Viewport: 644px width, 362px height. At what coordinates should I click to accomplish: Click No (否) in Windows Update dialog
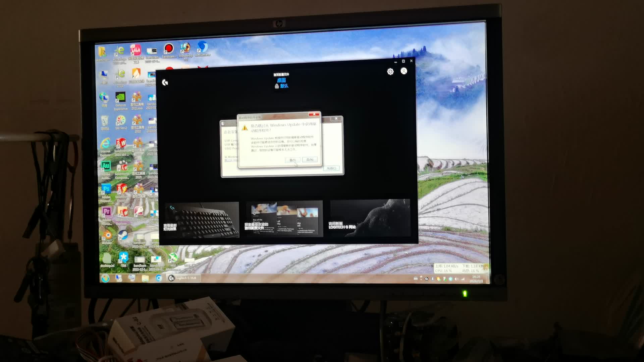309,160
